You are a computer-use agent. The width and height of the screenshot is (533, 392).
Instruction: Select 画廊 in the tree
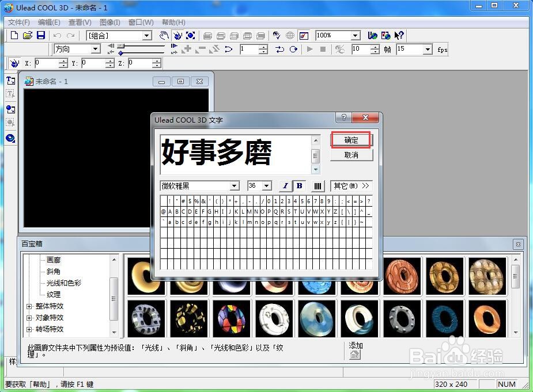point(54,260)
